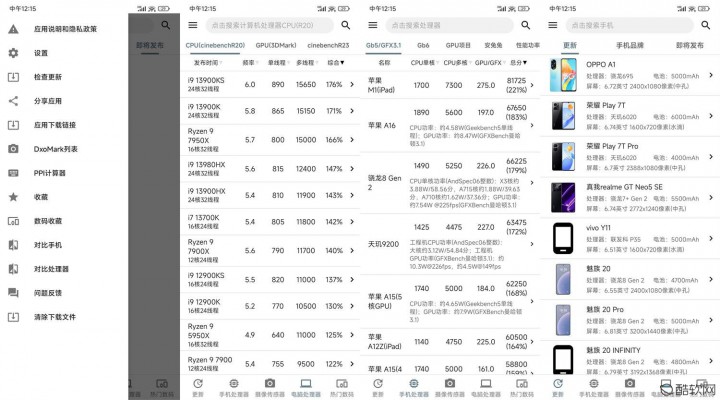Open hamburger menu on Gb5/GFX3.1 screen
Image resolution: width=720 pixels, height=400 pixels.
(373, 25)
